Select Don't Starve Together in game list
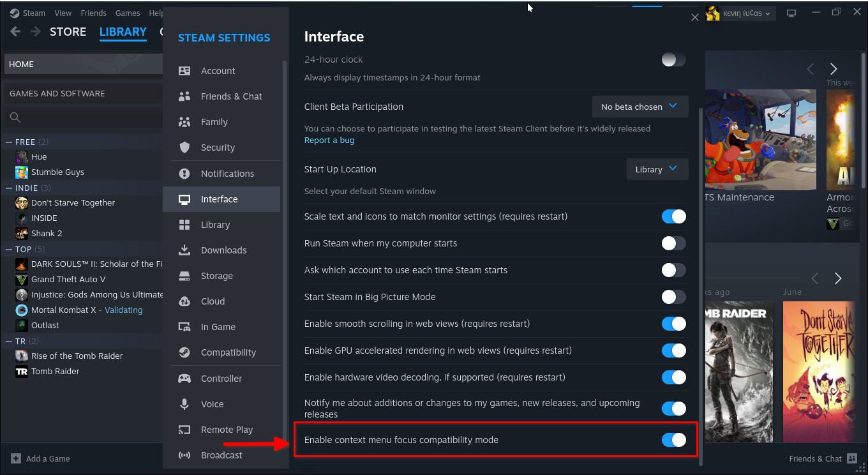The image size is (868, 475). [x=73, y=203]
